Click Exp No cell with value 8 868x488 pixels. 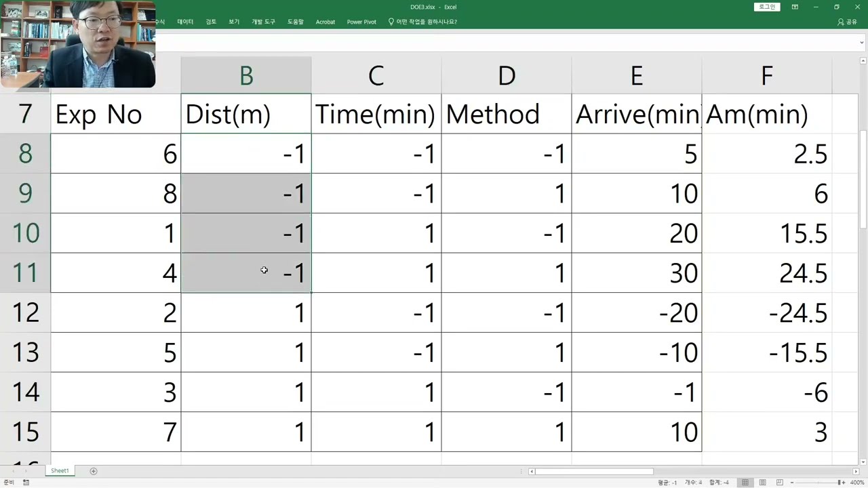coord(116,194)
